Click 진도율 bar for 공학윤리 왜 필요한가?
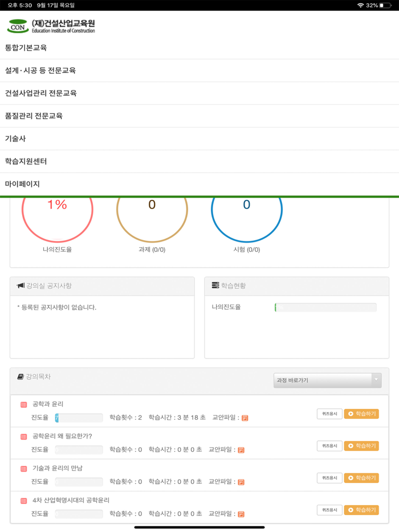The width and height of the screenshot is (399, 532). click(x=79, y=450)
